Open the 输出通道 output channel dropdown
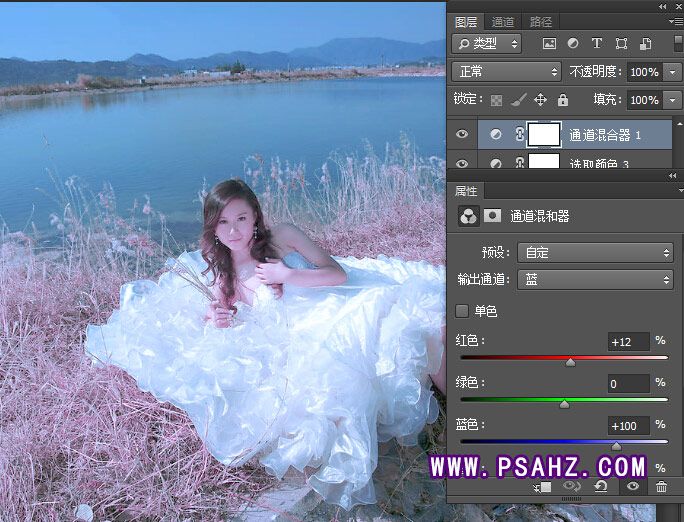 tap(595, 280)
